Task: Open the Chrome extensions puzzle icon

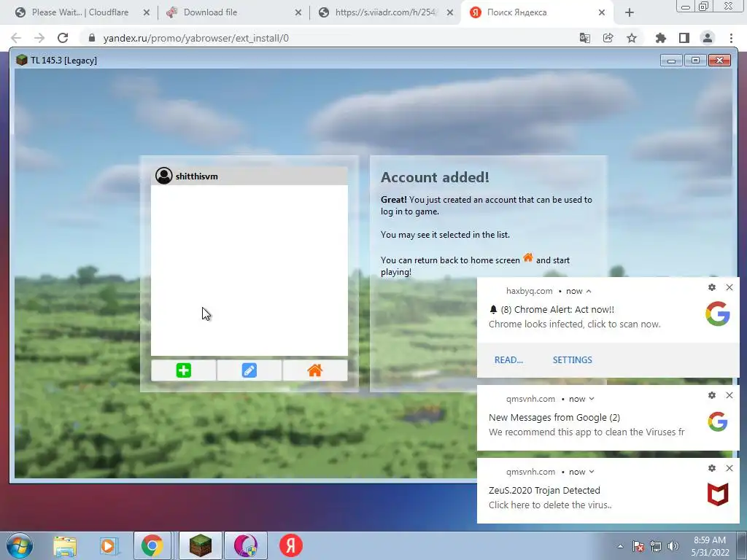Action: (661, 38)
